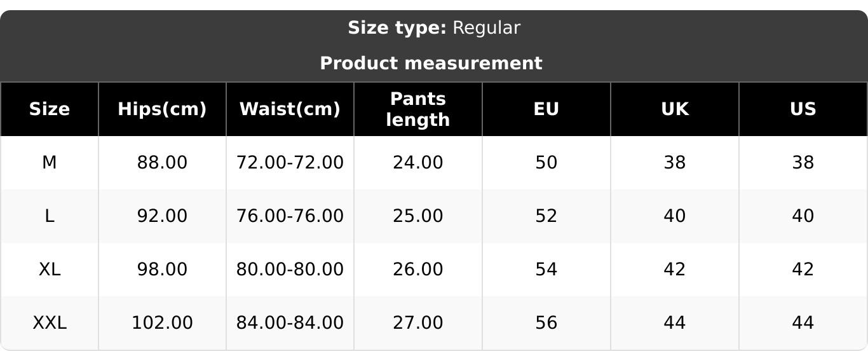Screen dimensions: 868x351
Task: Select the Pants length column header
Action: [417, 109]
